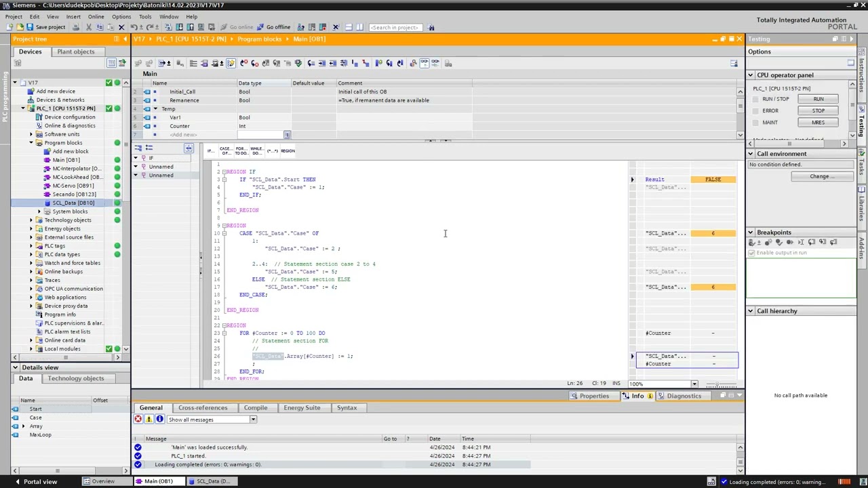
Task: Toggle the warnings filter icon in Info
Action: pos(149,420)
